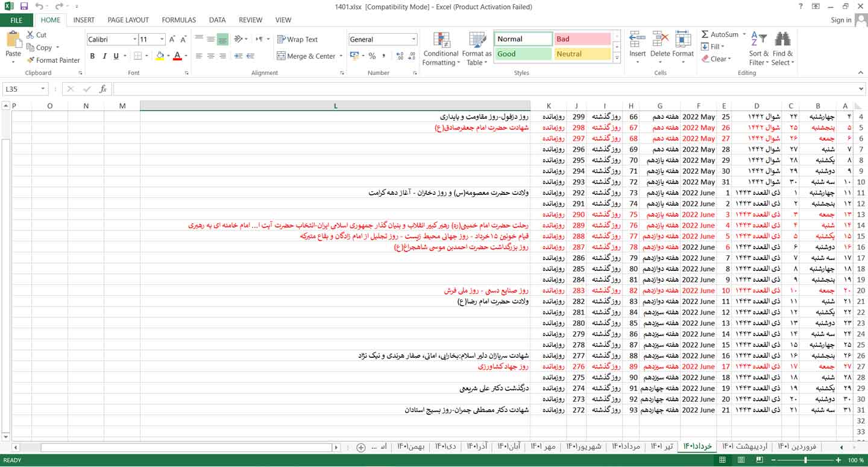Click the Save floppy disk icon
Screen dimensions: 868x467
(24, 7)
